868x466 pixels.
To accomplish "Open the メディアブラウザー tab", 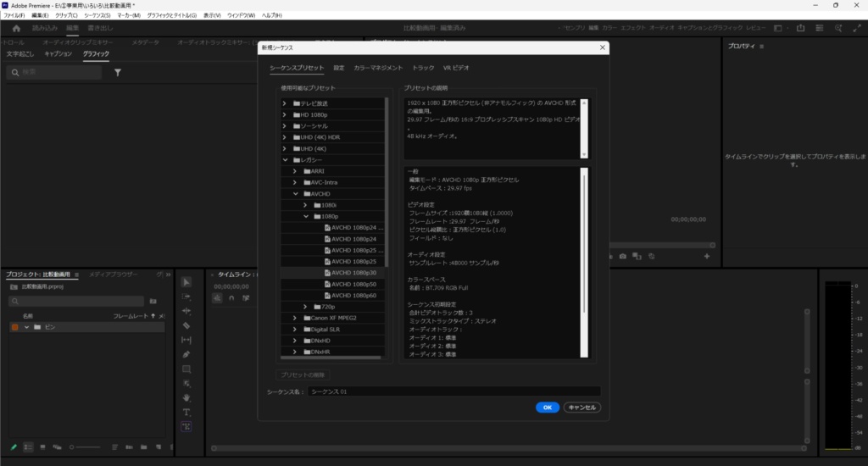I will [x=114, y=275].
